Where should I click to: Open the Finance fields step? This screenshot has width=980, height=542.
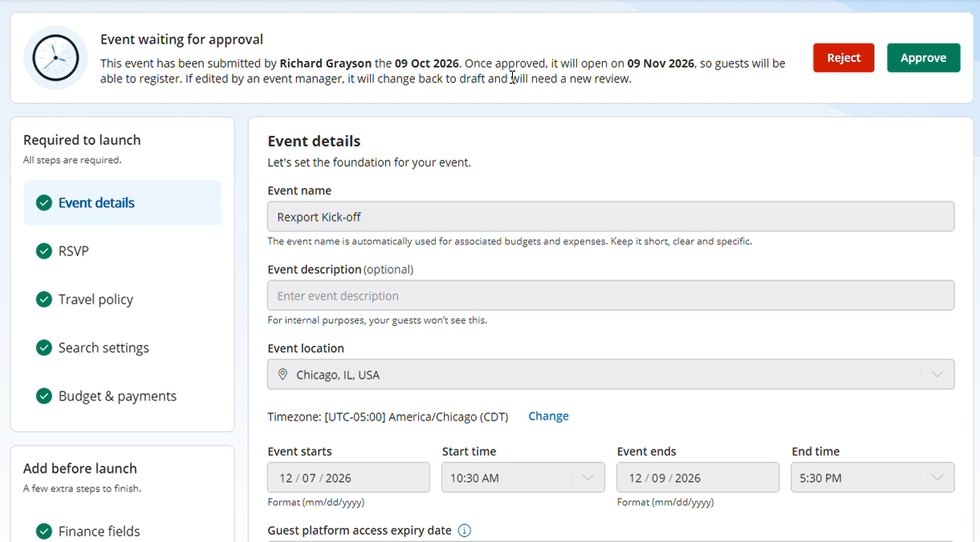tap(122, 531)
